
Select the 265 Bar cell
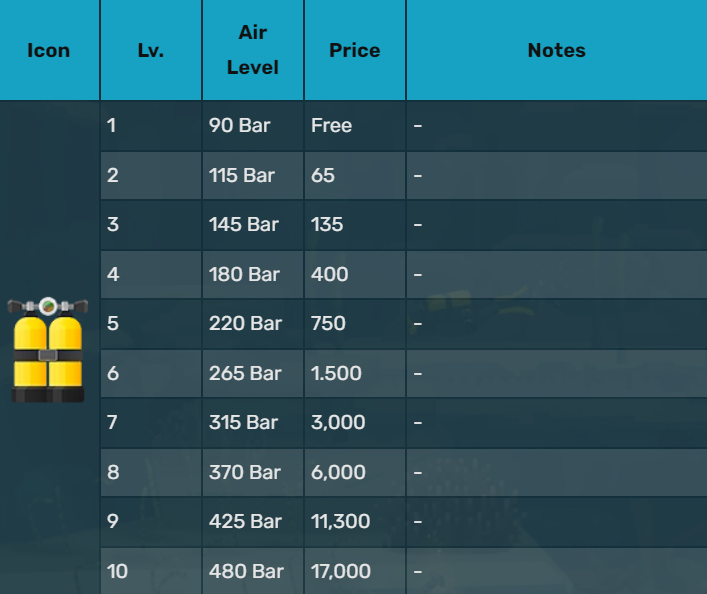245,373
